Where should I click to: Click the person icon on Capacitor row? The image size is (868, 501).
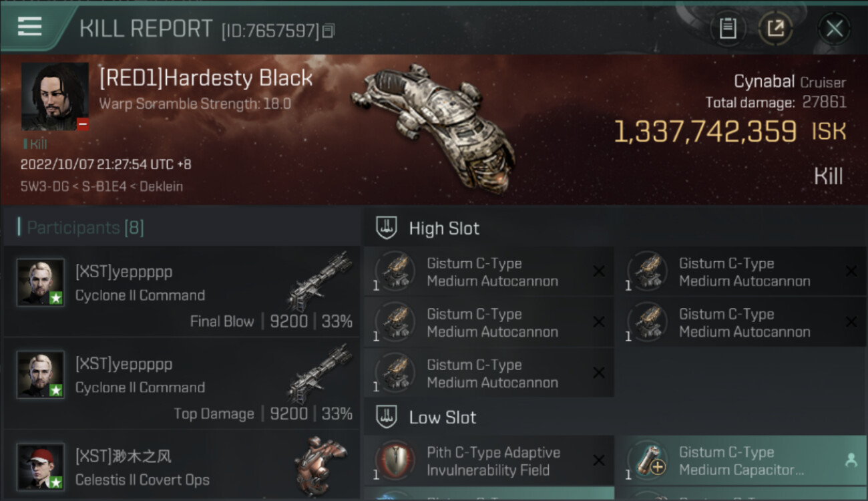pyautogui.click(x=851, y=460)
